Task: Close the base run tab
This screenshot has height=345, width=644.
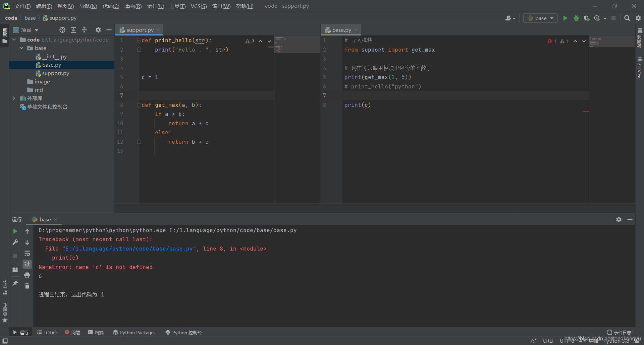Action: click(55, 220)
